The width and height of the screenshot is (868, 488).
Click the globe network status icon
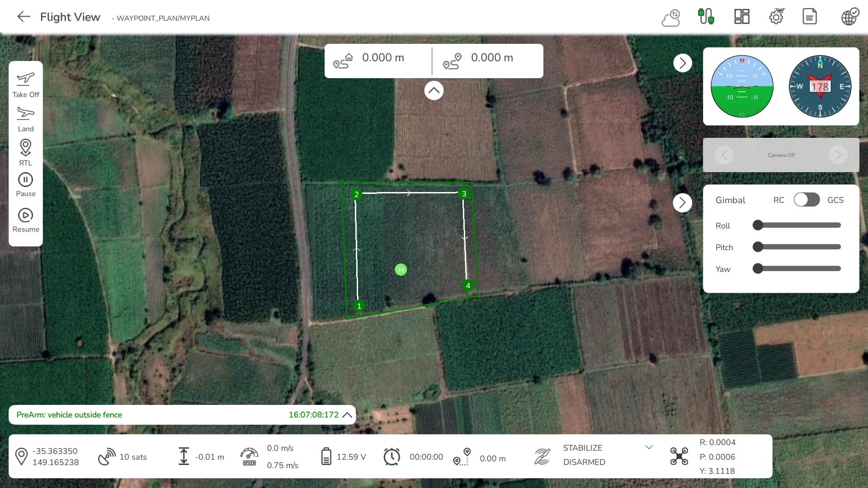point(849,16)
